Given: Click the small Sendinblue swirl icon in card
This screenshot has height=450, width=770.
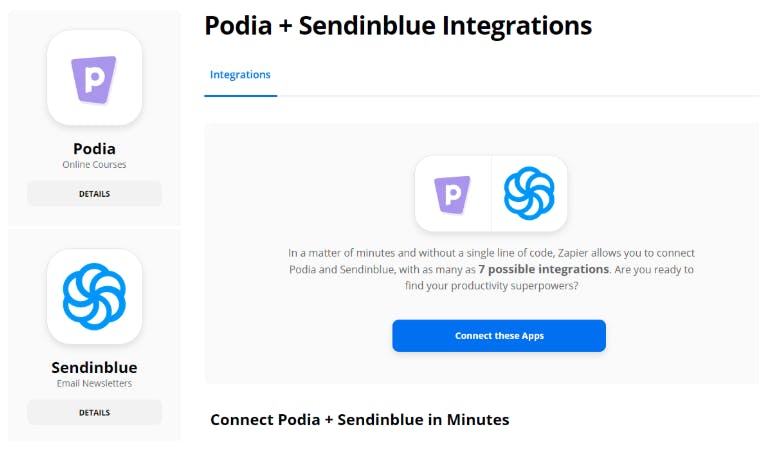Looking at the screenshot, I should point(529,194).
